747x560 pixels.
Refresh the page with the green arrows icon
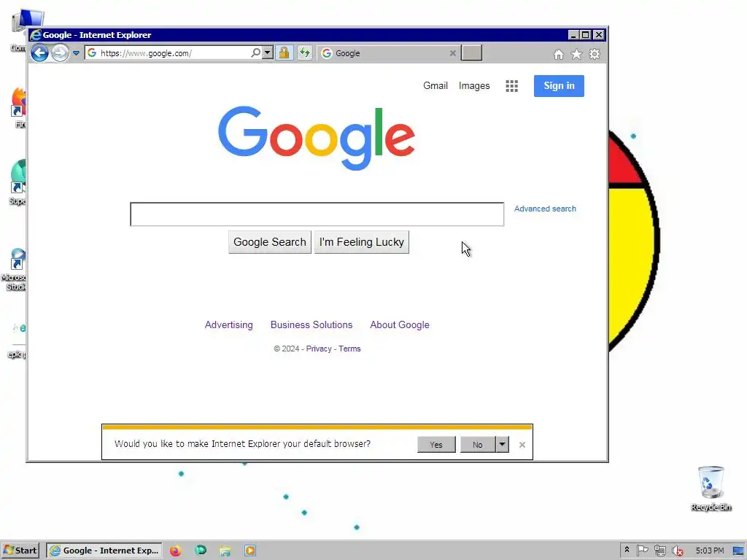tap(304, 52)
